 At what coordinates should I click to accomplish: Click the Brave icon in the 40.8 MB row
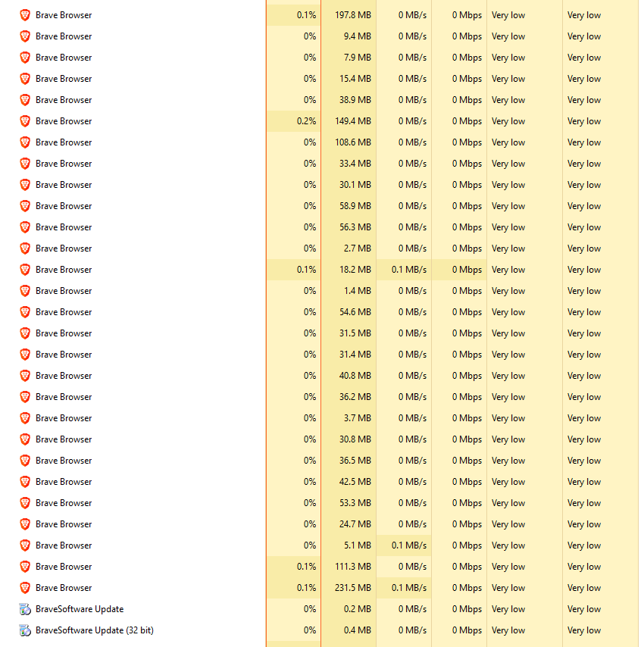[x=25, y=376]
